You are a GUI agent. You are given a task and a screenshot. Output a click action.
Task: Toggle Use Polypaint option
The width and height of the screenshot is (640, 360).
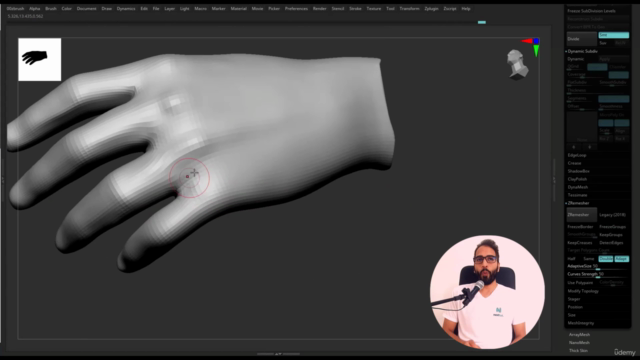point(581,282)
